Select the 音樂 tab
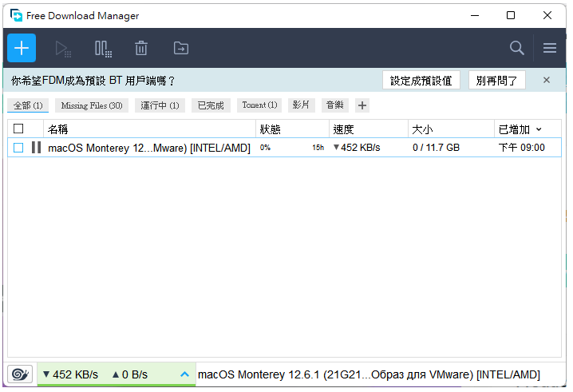This screenshot has width=573, height=392. tap(334, 105)
